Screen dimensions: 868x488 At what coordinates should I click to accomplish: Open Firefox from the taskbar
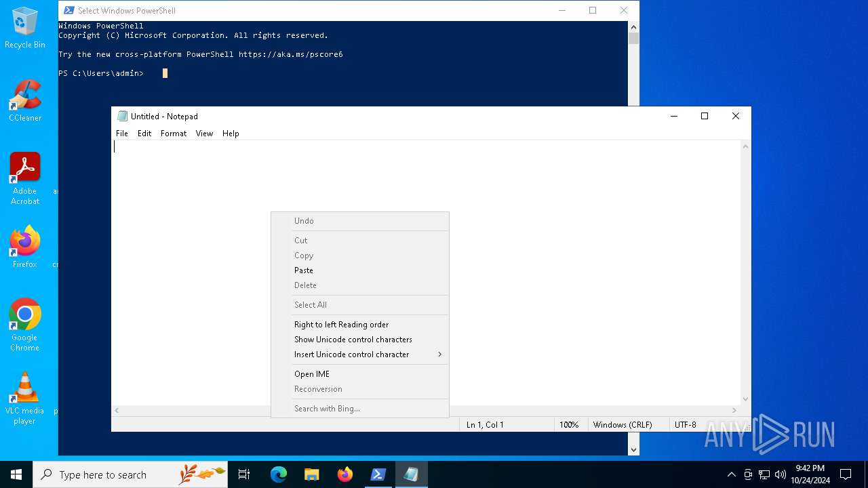pyautogui.click(x=345, y=474)
